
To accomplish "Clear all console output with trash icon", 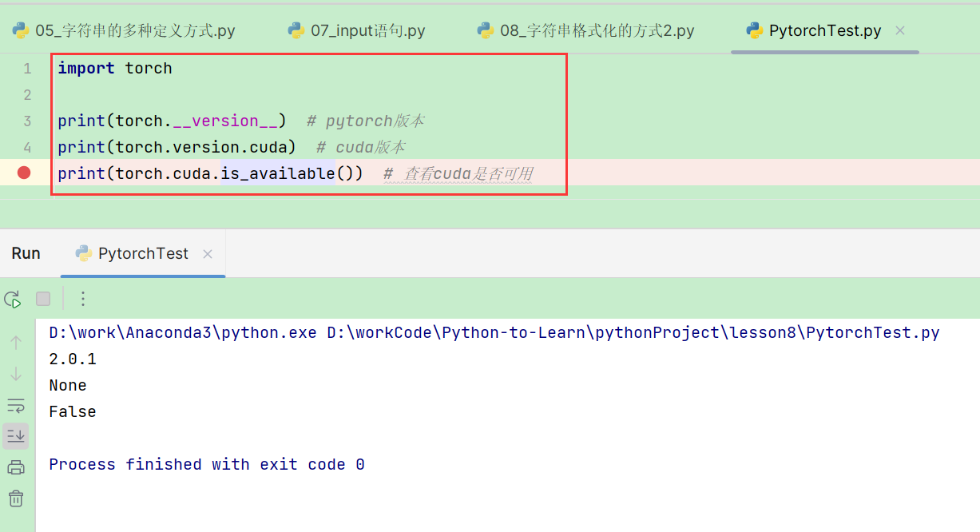I will (x=16, y=498).
